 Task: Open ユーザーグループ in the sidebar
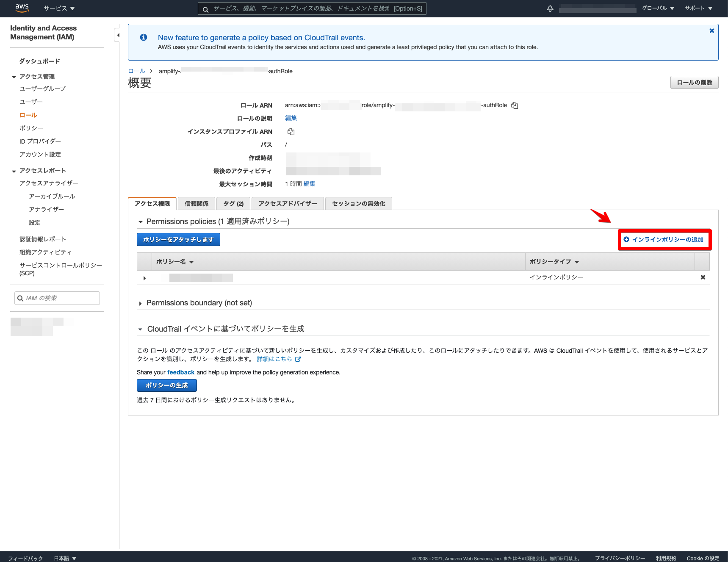43,89
